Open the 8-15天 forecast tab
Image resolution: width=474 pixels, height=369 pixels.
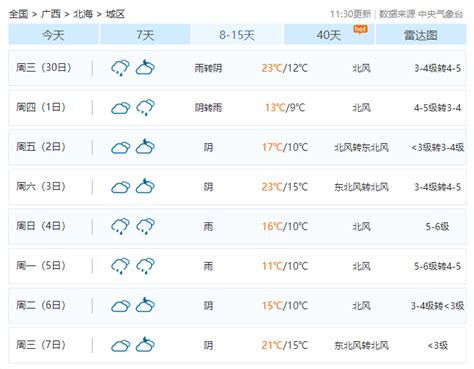(x=237, y=34)
